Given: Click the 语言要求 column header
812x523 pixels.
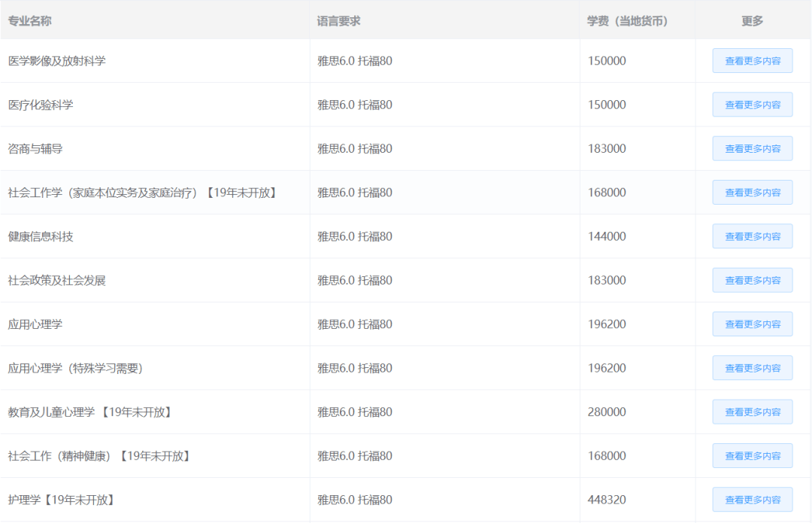Looking at the screenshot, I should click(338, 21).
